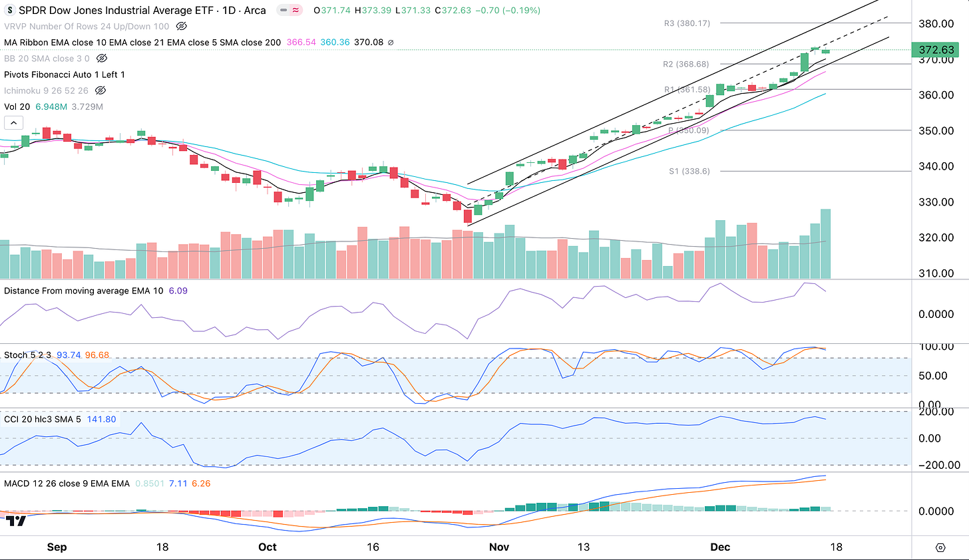
Task: Unhide the BB 20 SMA indicator eye
Action: [x=102, y=59]
